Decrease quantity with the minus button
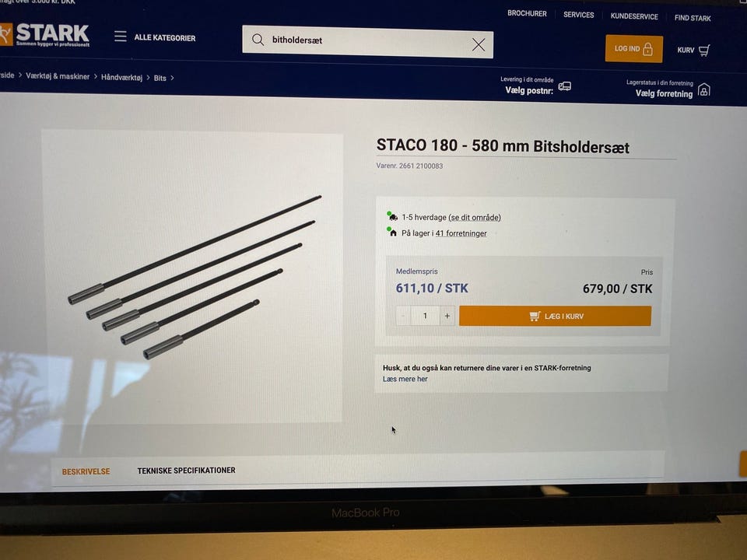This screenshot has height=560, width=747. coord(404,316)
